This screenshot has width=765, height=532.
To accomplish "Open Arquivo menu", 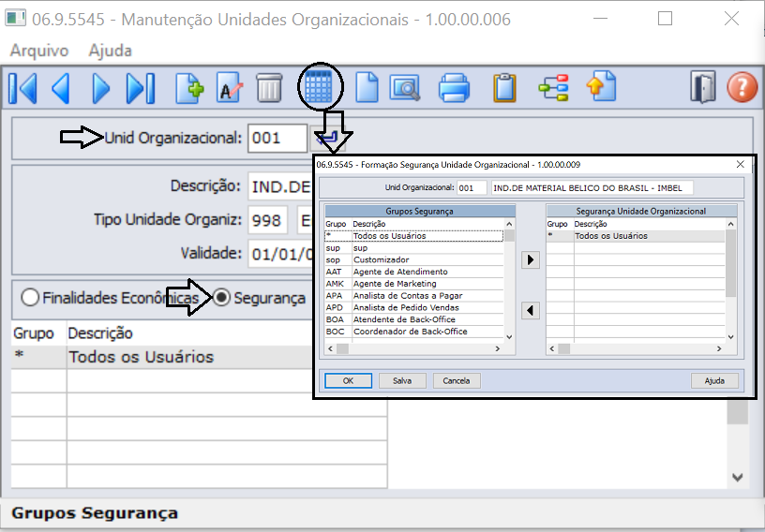I will click(39, 51).
